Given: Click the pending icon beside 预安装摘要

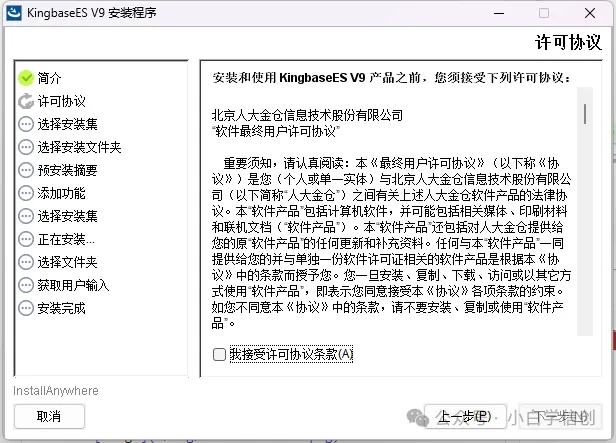Looking at the screenshot, I should tap(26, 170).
